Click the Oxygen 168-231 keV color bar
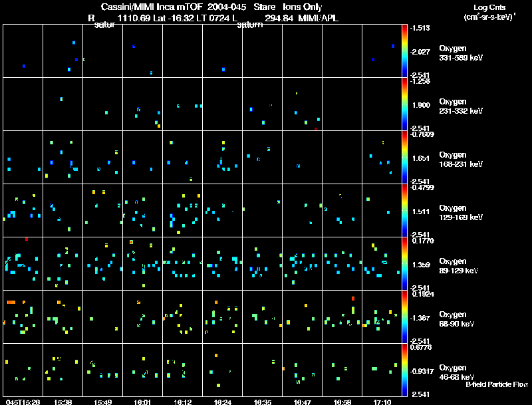This screenshot has width=532, height=405. pyautogui.click(x=404, y=158)
